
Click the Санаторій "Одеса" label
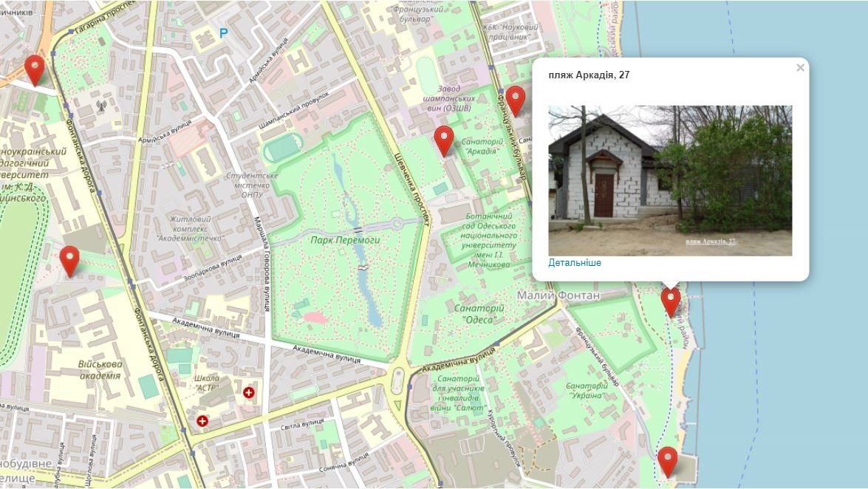pos(479,314)
